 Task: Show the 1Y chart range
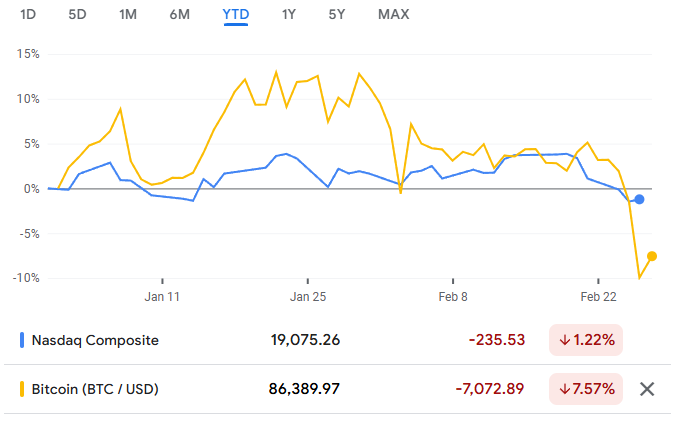pos(289,14)
